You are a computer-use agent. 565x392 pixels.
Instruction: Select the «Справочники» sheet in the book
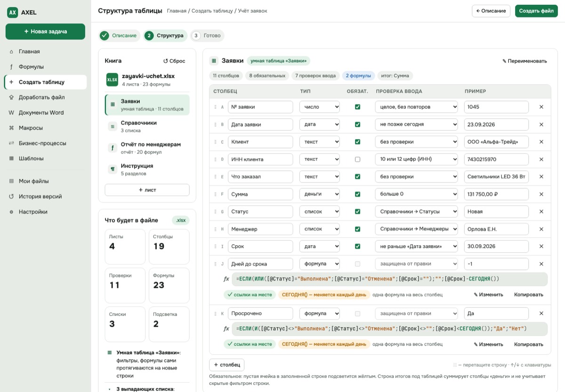click(x=147, y=126)
